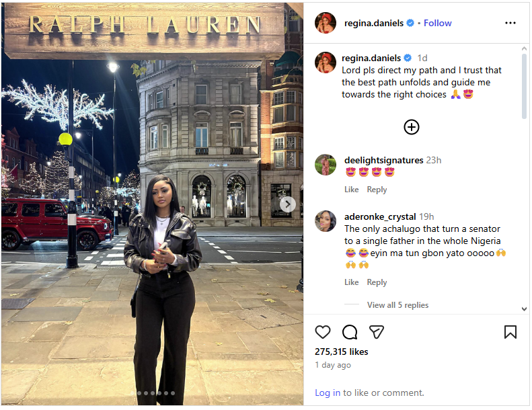Screen dimensions: 532x410
Task: Expand View all 5 replies
Action: coord(397,305)
